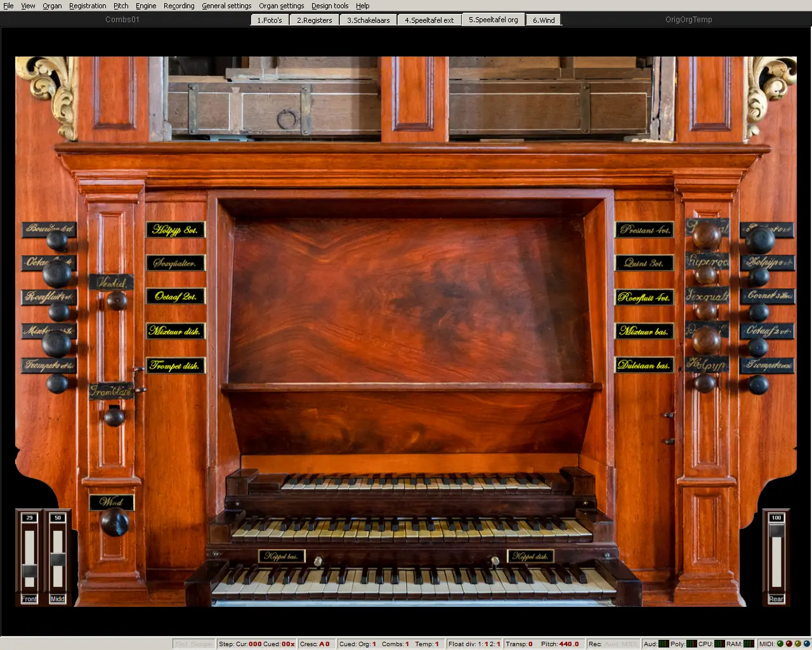The height and width of the screenshot is (650, 812).
Task: Enable the Prestant 4vt. stop
Action: [x=645, y=230]
